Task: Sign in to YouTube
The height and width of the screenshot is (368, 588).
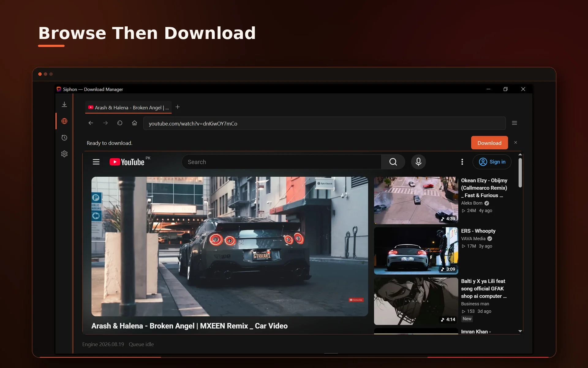Action: pyautogui.click(x=492, y=162)
